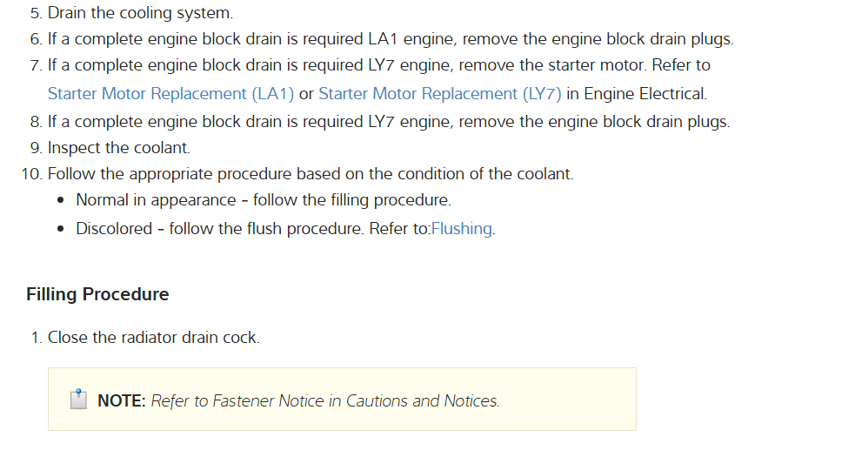The height and width of the screenshot is (457, 868).
Task: Click the notepad icon in the note box
Action: coord(78,400)
